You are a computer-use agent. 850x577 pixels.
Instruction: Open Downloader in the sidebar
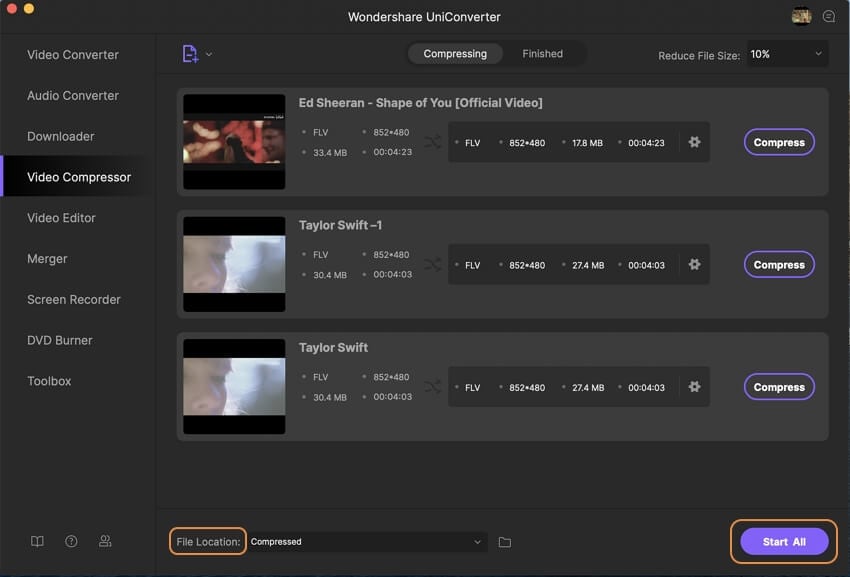pyautogui.click(x=61, y=136)
